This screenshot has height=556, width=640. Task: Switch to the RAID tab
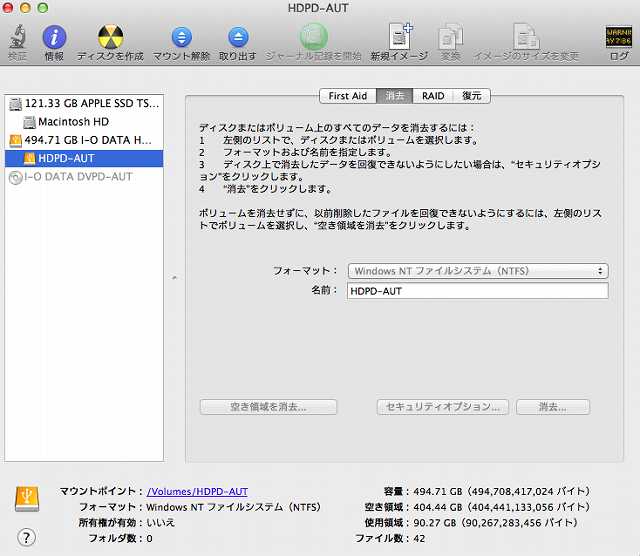pyautogui.click(x=433, y=96)
